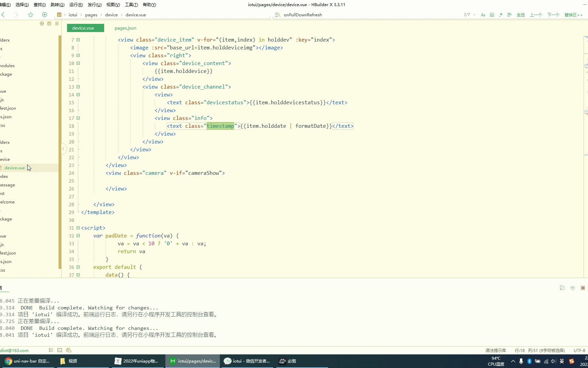Image resolution: width=588 pixels, height=368 pixels.
Task: Click the search magnifier icon beside onPullDownRefresh
Action: click(278, 15)
